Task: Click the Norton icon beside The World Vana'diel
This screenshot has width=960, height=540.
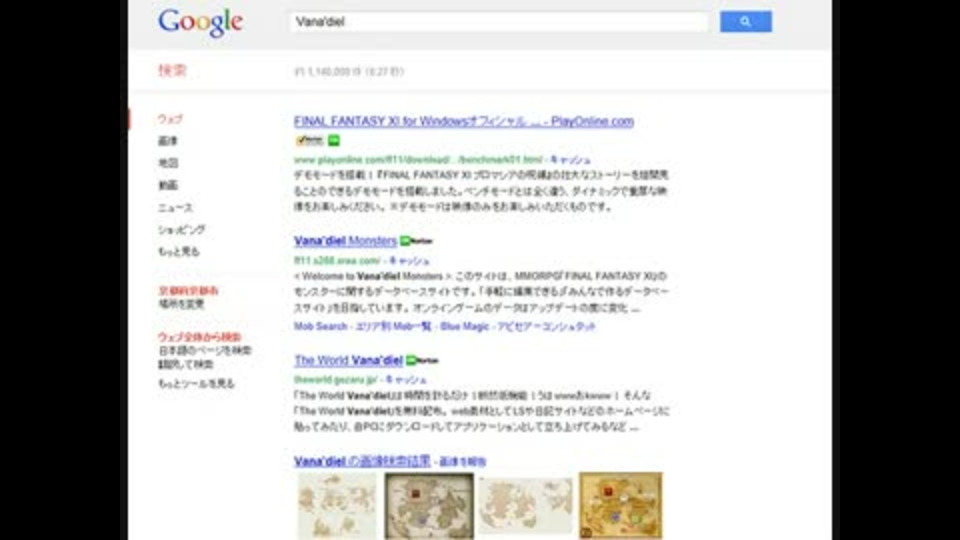Action: (422, 361)
